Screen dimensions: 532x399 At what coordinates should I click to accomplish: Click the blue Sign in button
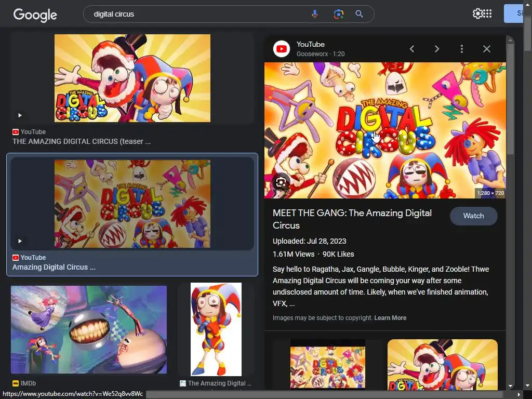[513, 14]
